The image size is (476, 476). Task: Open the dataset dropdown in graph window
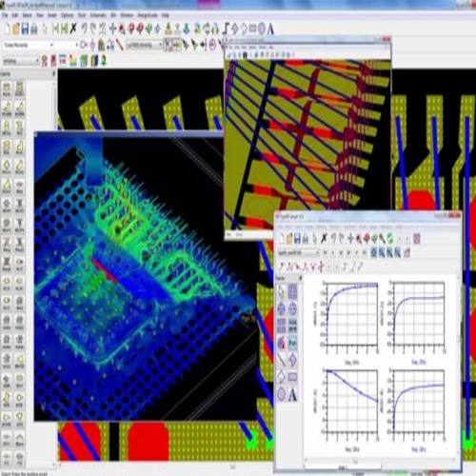299,252
